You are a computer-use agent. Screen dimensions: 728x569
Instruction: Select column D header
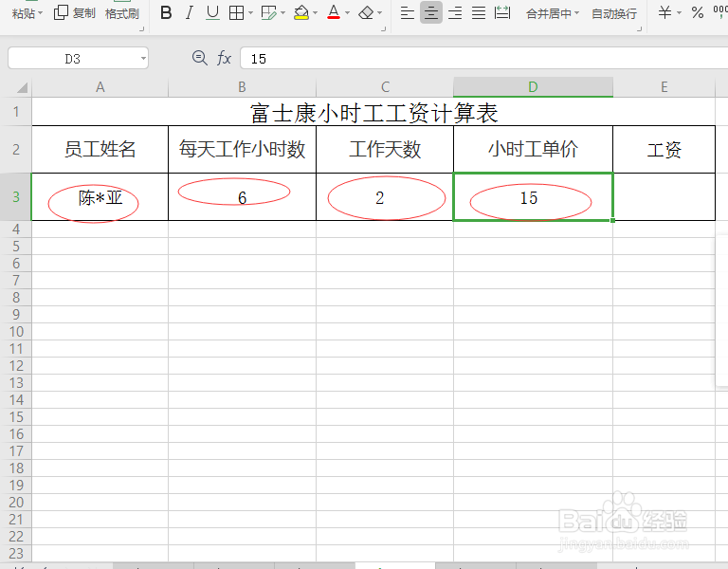pos(533,87)
